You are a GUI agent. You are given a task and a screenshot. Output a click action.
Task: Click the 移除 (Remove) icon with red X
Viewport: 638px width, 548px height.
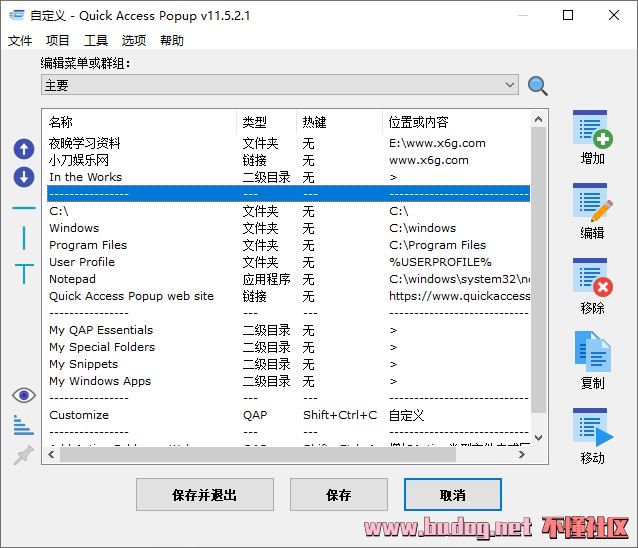(x=592, y=278)
